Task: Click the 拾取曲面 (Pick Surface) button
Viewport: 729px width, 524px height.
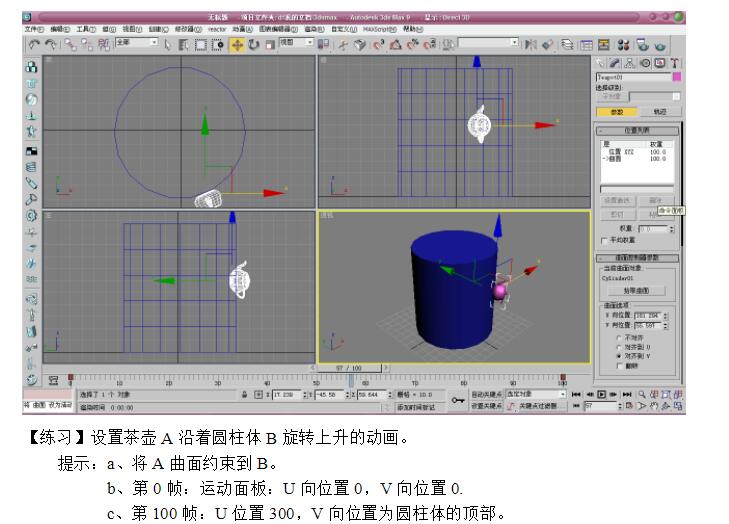Action: point(638,290)
